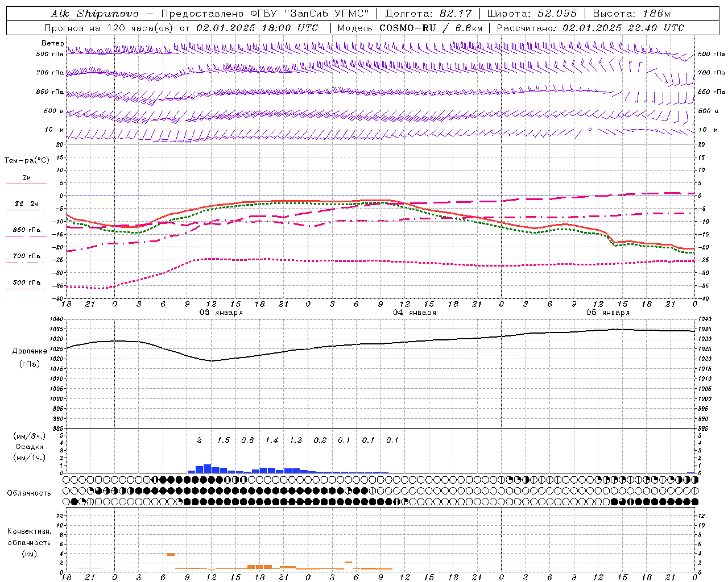Select the date label 05 января
Screen dimensions: 728x582
[x=608, y=313]
